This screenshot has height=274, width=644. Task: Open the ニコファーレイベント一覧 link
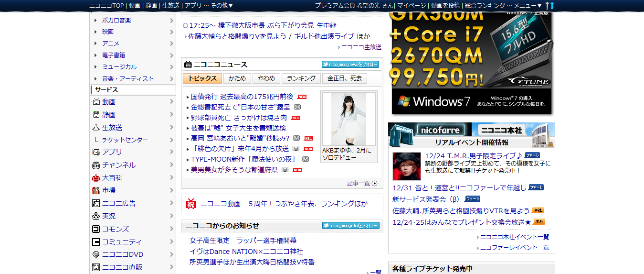click(x=515, y=247)
